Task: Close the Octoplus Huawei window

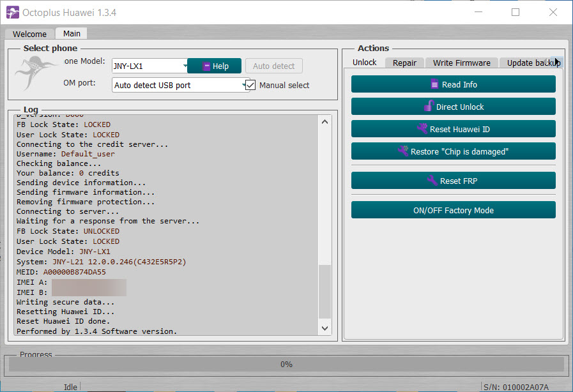Action: coord(553,12)
